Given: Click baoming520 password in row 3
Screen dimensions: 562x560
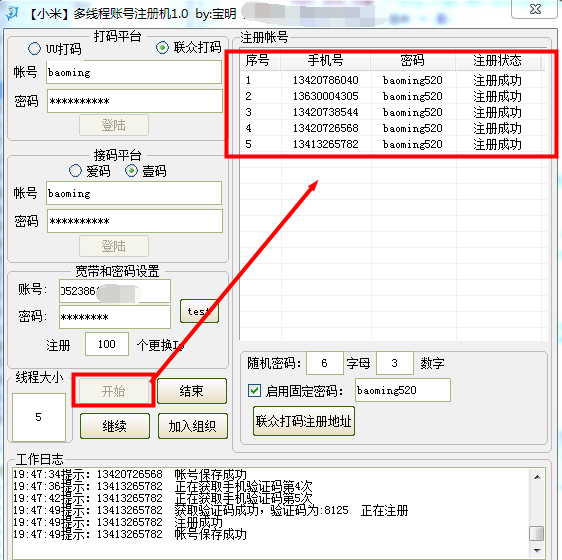Looking at the screenshot, I should [x=413, y=113].
